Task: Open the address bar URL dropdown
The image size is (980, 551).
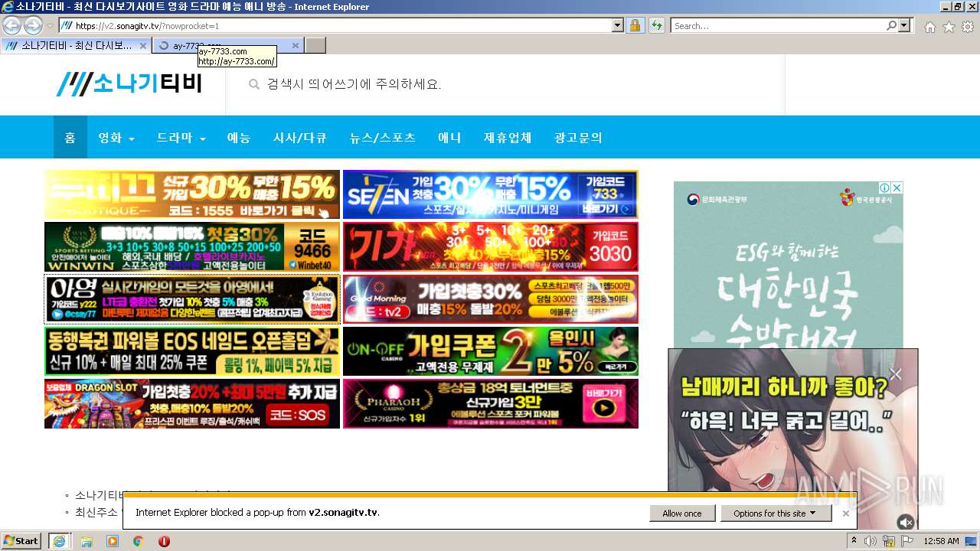Action: (x=618, y=25)
